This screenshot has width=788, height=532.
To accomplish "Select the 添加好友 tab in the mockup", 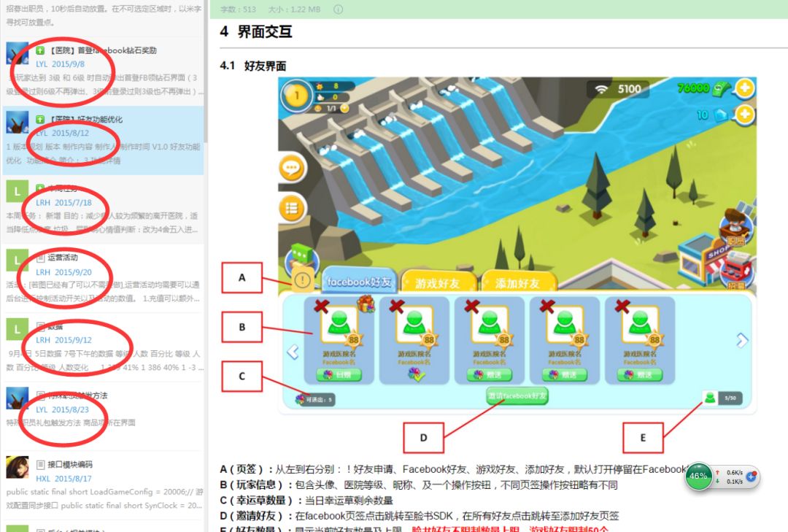I will pos(518,282).
